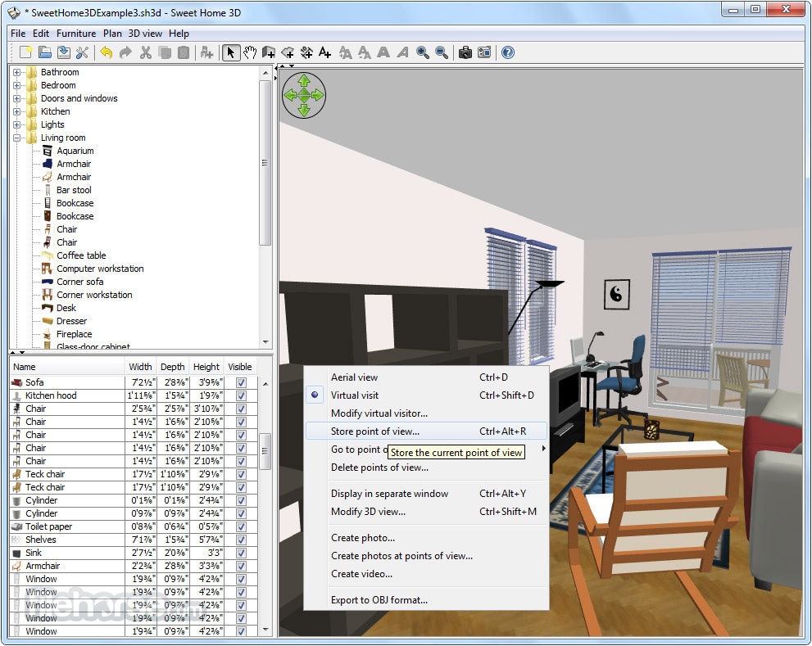Open a home file from toolbar
The width and height of the screenshot is (812, 646).
click(x=45, y=52)
